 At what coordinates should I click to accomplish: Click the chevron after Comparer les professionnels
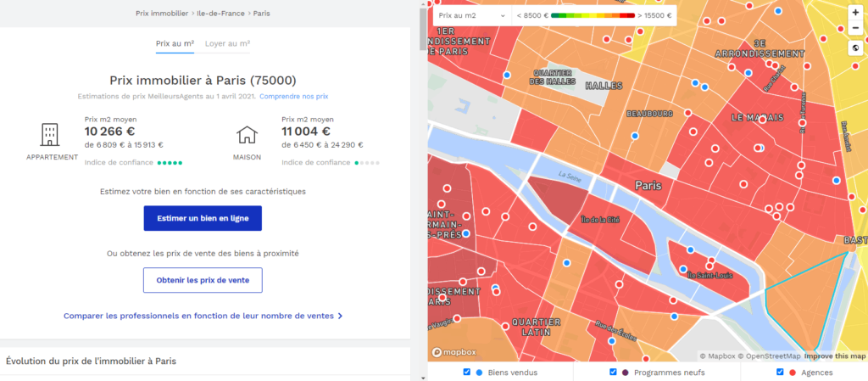(341, 317)
